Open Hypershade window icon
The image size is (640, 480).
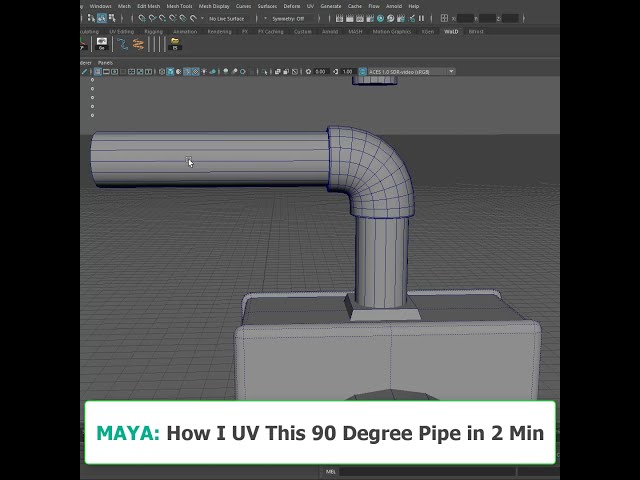380,18
